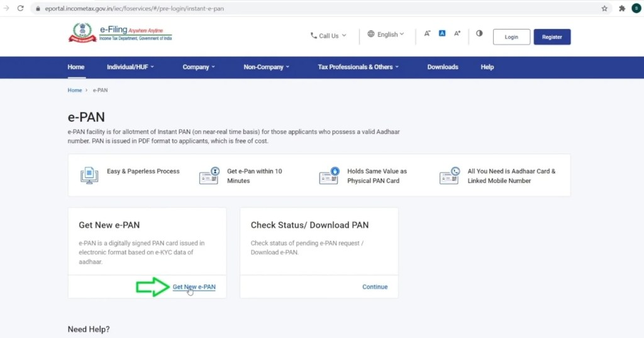Expand Tax Professionals & Others menu

coord(358,67)
